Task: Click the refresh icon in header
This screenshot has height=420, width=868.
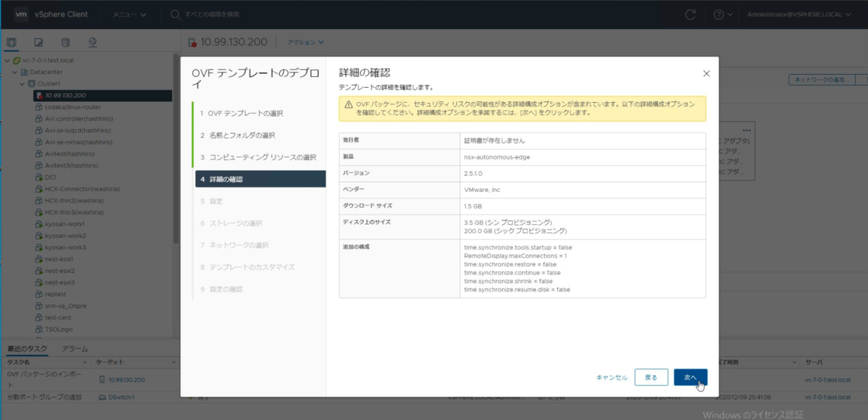Action: 691,14
